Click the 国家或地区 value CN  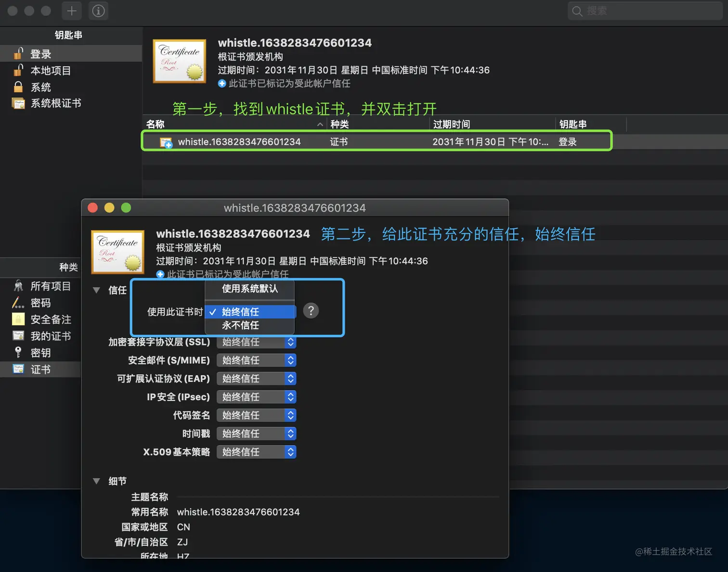coord(183,527)
